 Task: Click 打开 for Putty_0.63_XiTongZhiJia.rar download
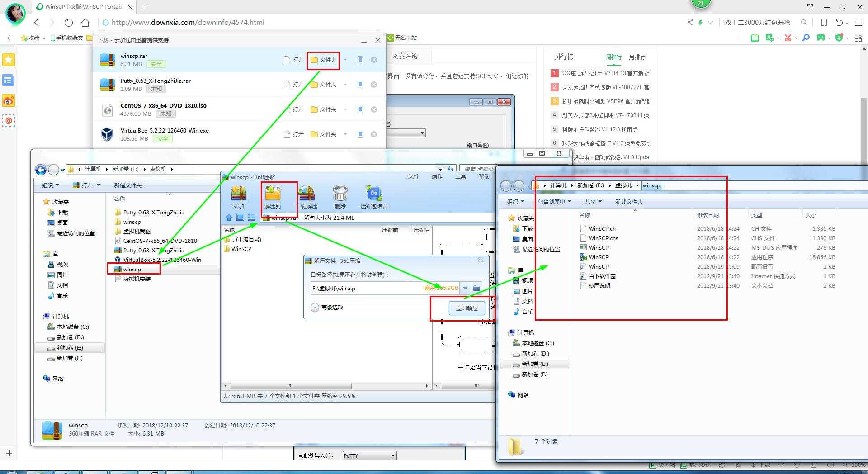click(293, 85)
